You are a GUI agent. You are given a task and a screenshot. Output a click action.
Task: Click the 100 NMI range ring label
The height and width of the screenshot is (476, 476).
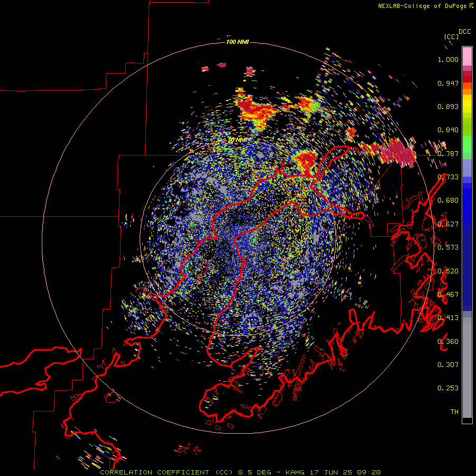click(x=237, y=42)
